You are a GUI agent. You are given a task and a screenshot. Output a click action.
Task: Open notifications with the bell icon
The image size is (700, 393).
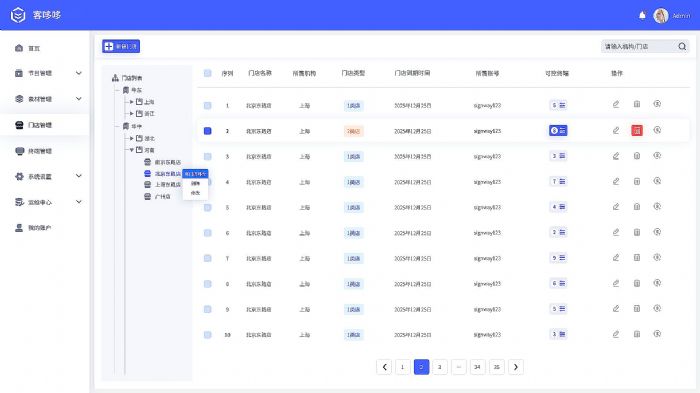(642, 16)
